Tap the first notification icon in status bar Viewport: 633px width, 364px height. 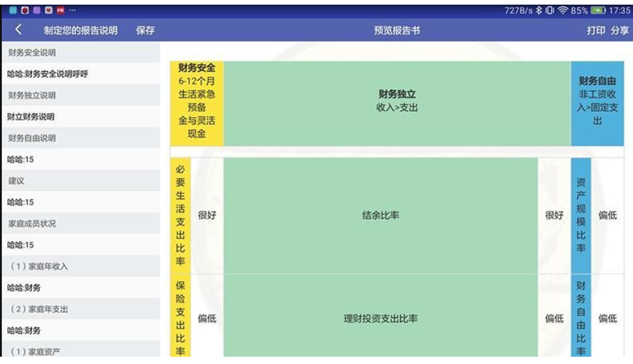tap(13, 11)
